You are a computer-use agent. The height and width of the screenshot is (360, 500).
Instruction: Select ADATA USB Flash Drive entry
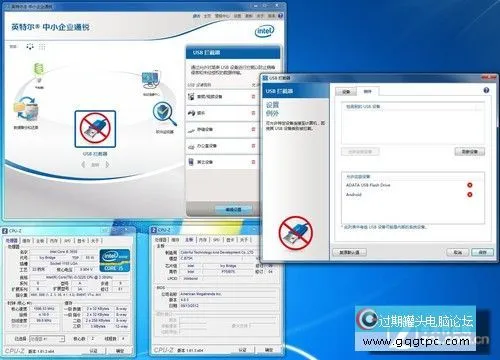368,185
